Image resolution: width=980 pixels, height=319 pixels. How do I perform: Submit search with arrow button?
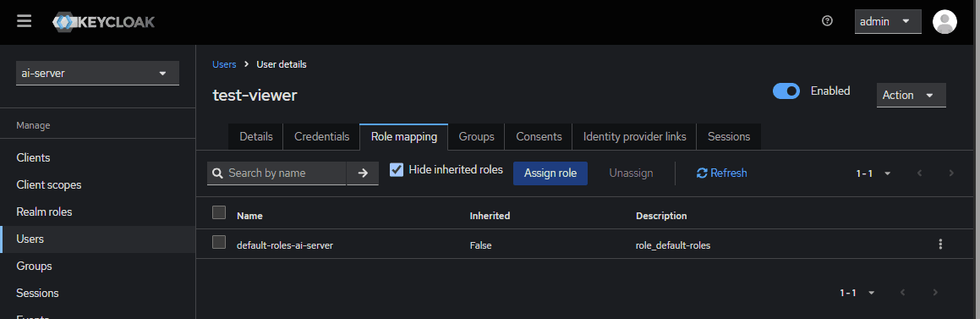363,173
